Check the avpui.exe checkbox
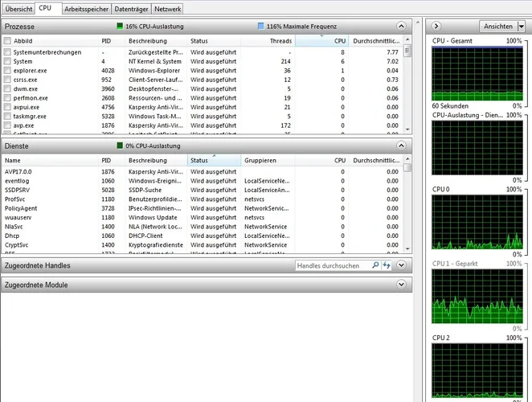Viewport: 532px width, 402px height. coord(7,107)
